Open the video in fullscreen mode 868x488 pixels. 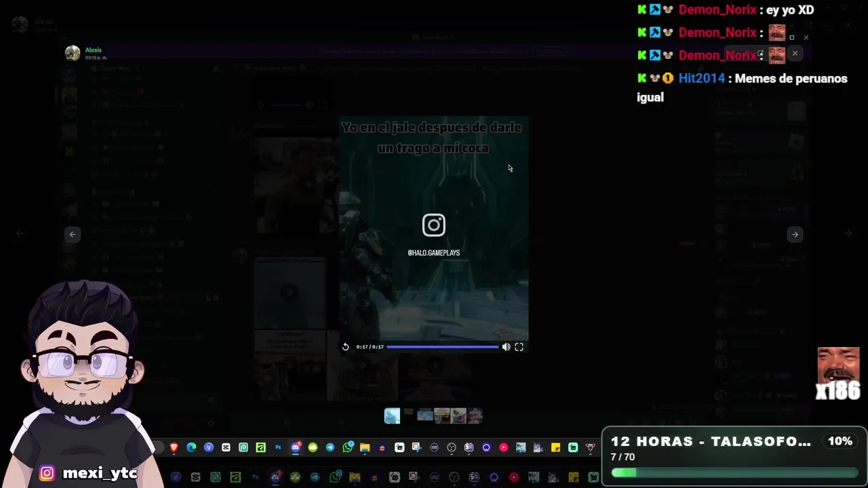point(519,347)
